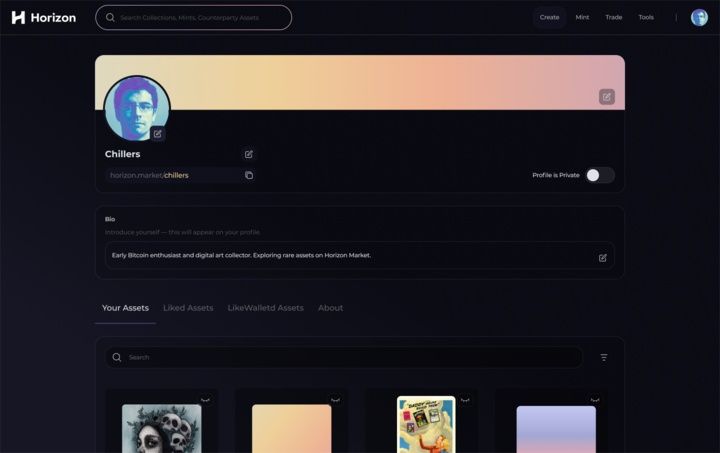
Task: Edit the profile banner image
Action: pyautogui.click(x=606, y=97)
